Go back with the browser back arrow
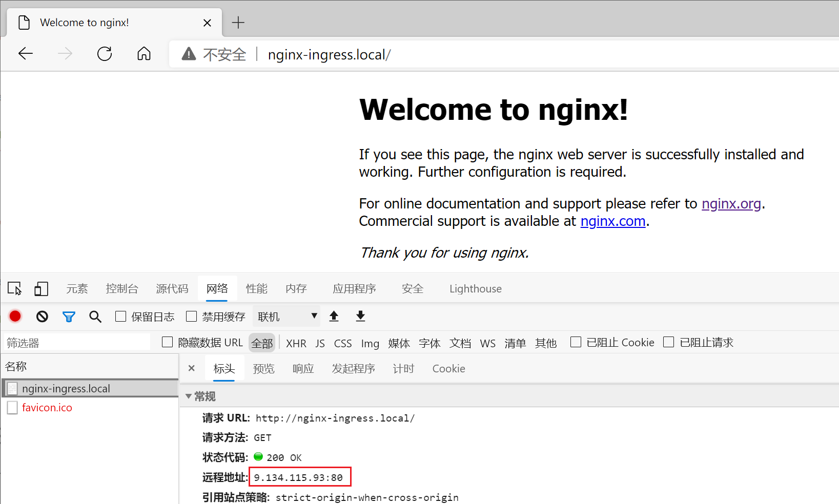This screenshot has height=504, width=839. pyautogui.click(x=26, y=53)
